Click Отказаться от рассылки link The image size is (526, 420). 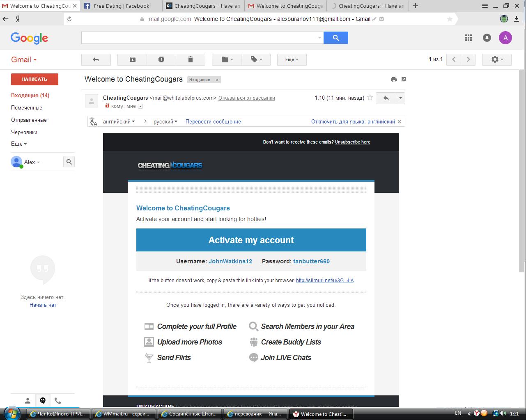(247, 98)
